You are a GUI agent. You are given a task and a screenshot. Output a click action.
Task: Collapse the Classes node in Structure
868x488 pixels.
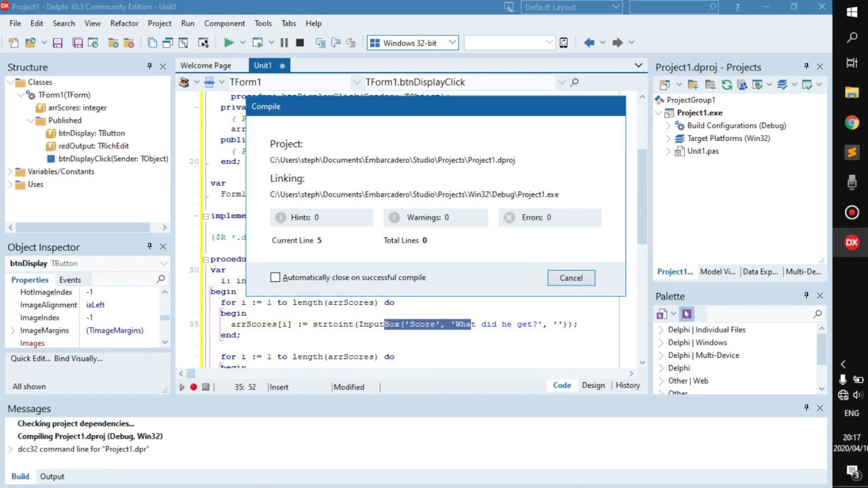tap(12, 82)
